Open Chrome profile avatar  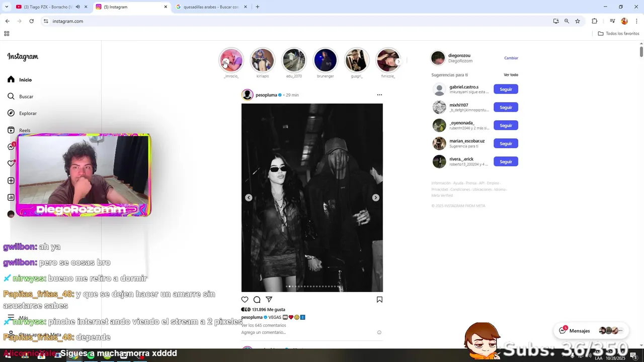(x=624, y=21)
